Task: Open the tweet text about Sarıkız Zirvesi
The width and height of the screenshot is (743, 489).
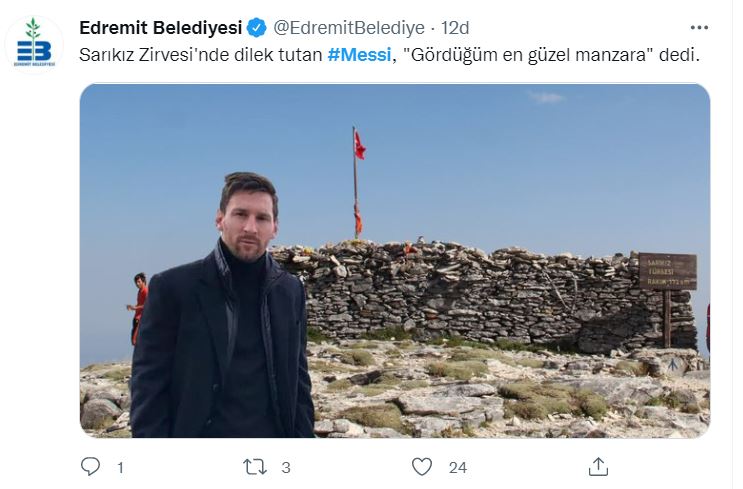Action: (389, 55)
